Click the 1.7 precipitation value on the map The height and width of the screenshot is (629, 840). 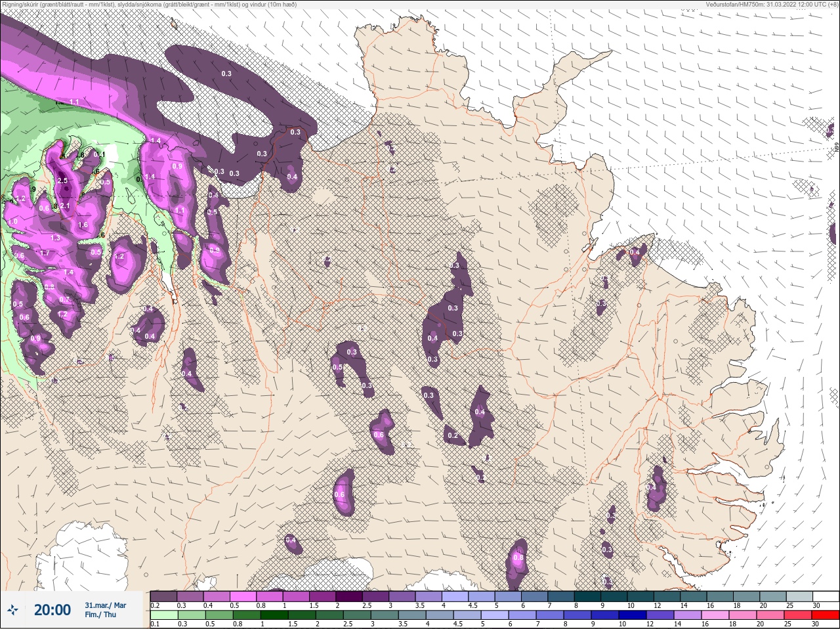pos(45,253)
